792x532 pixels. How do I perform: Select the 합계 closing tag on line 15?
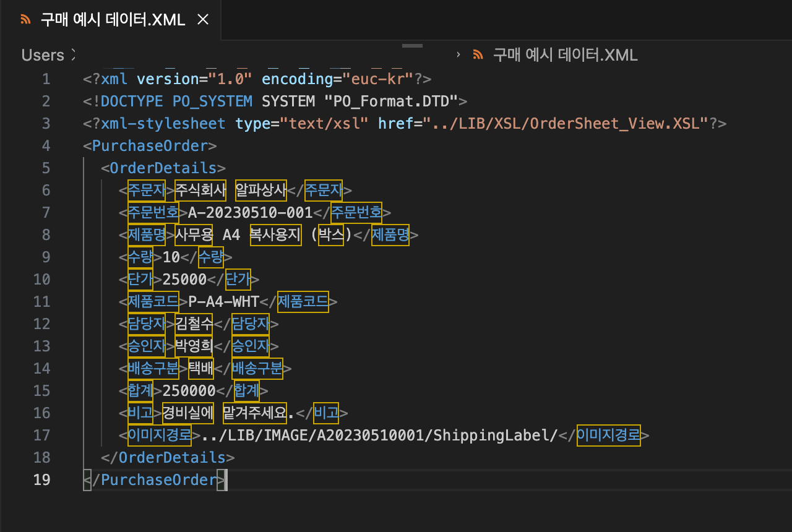click(246, 390)
